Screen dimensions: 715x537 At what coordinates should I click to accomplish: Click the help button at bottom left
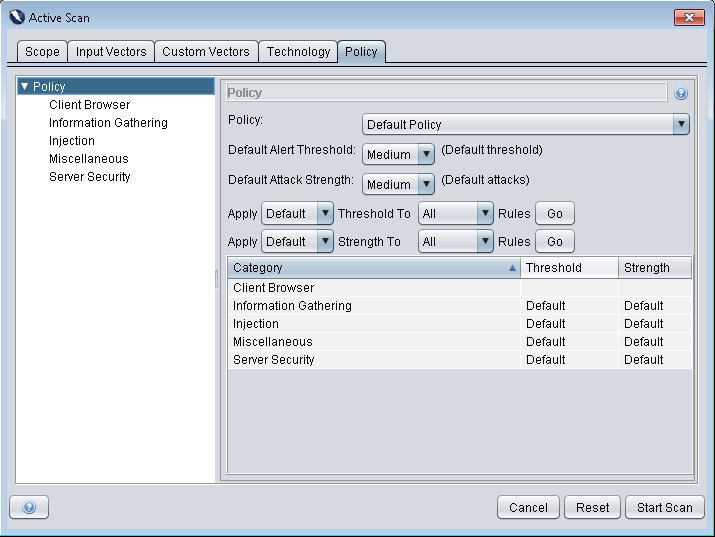point(29,507)
